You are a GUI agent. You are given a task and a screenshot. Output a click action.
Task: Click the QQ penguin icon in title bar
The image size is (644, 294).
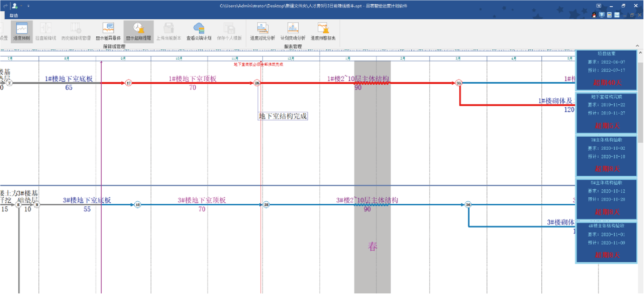click(x=594, y=15)
